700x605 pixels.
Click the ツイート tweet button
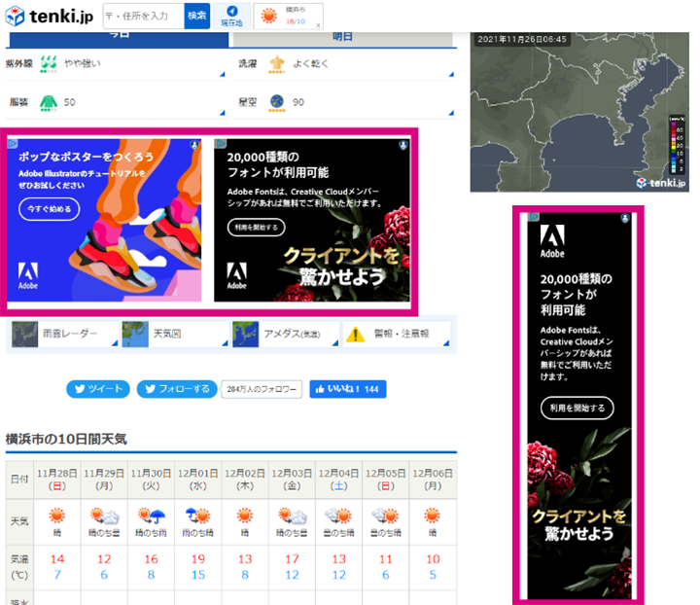[x=98, y=389]
